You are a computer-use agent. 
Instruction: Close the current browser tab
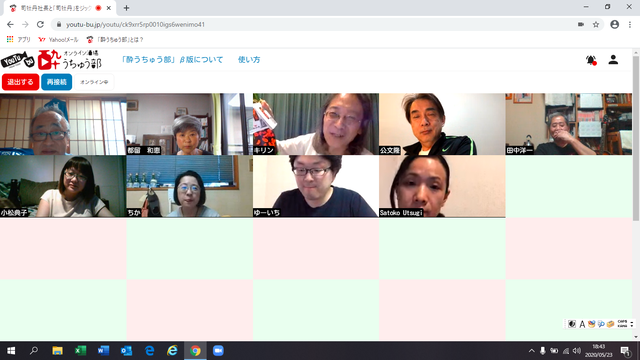point(109,8)
